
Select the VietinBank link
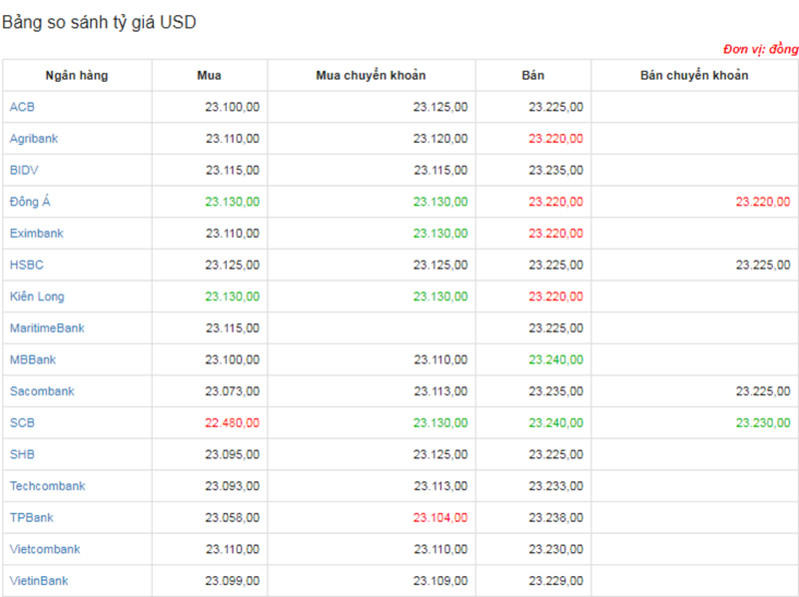point(39,581)
